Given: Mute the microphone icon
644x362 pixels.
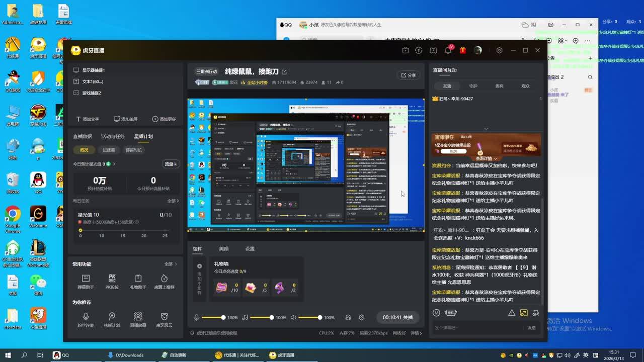Looking at the screenshot, I should tap(197, 318).
